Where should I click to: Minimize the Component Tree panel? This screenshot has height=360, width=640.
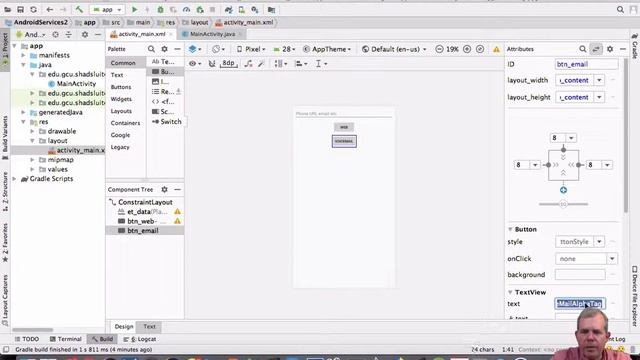pos(178,189)
